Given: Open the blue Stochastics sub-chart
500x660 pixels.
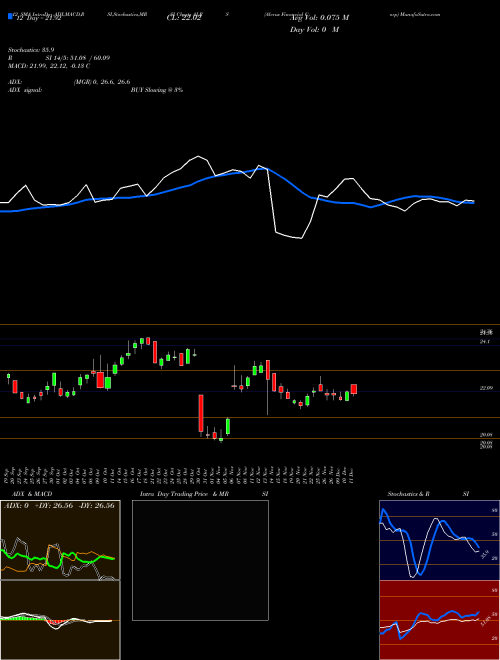Looking at the screenshot, I should pyautogui.click(x=439, y=540).
